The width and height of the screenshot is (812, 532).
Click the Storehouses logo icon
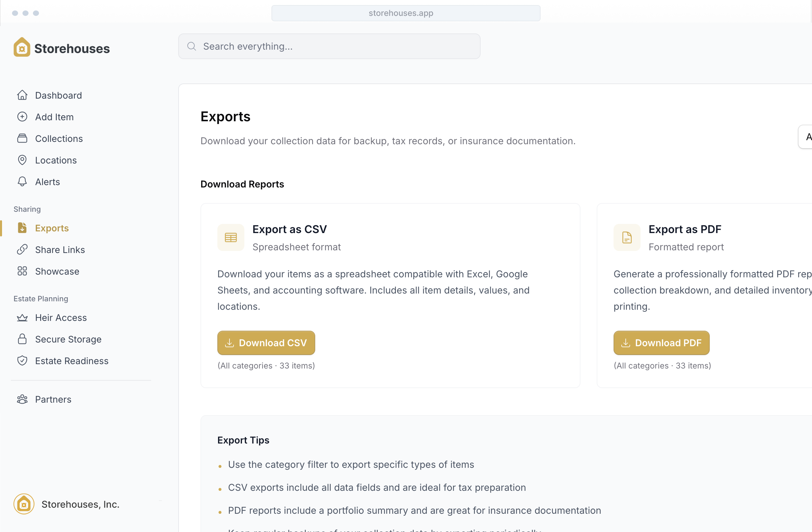click(x=22, y=48)
